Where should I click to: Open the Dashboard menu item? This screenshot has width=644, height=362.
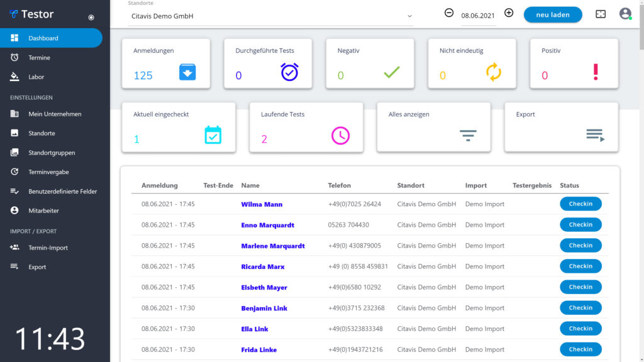coord(51,38)
